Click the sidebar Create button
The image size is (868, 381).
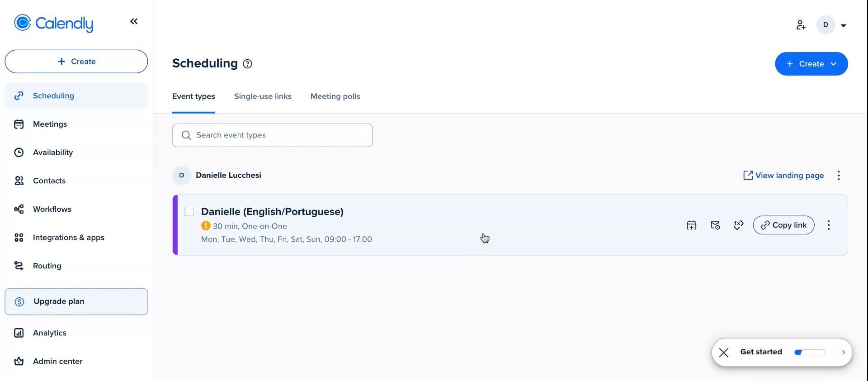[x=76, y=62]
